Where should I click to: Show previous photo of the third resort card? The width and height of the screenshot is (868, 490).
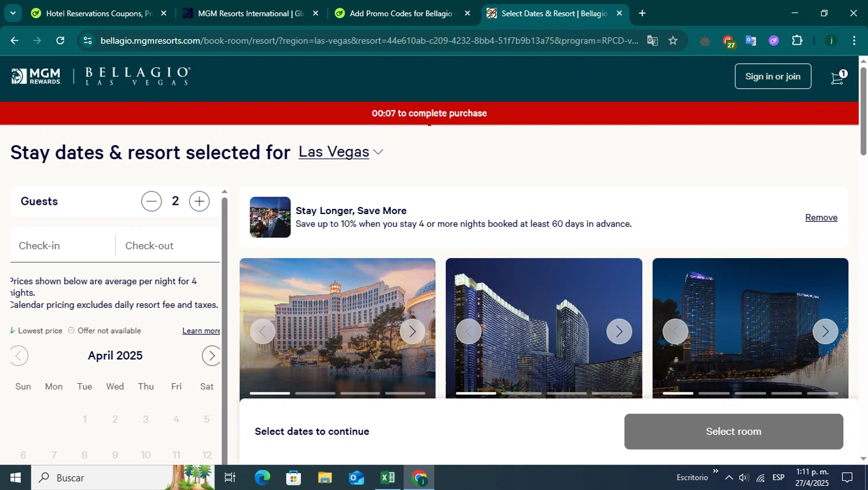point(675,331)
